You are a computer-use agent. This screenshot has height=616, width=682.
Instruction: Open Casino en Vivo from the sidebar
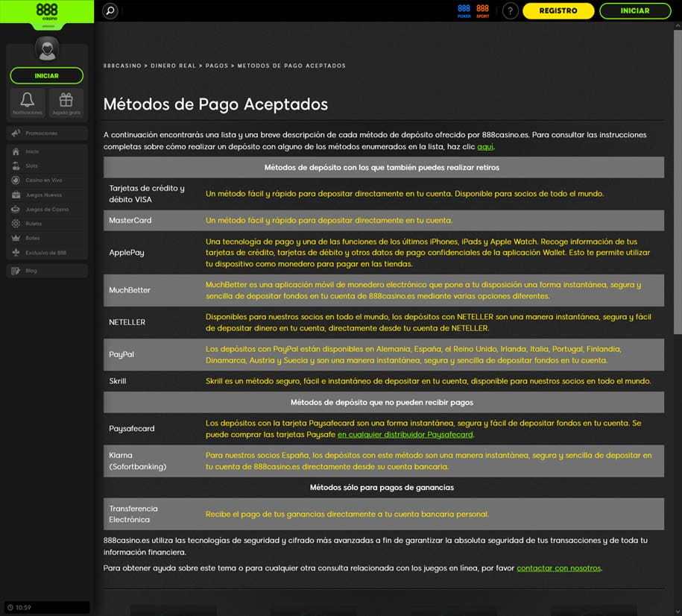pos(39,180)
